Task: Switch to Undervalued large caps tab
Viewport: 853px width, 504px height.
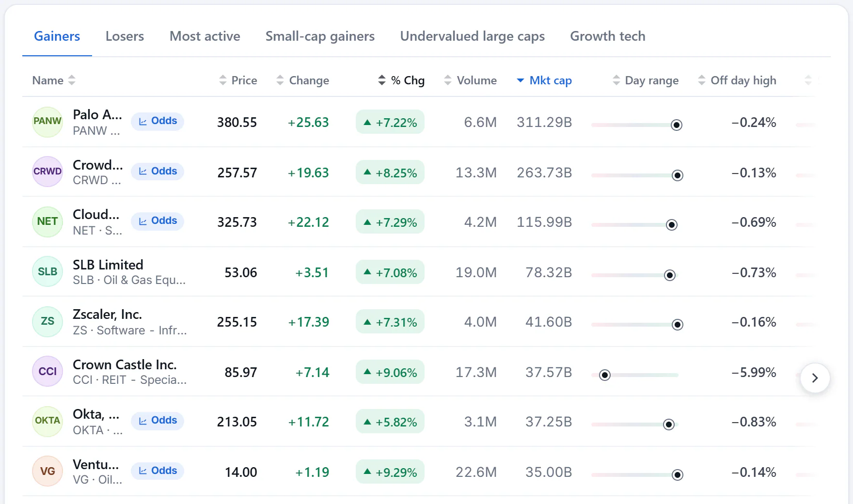Action: click(473, 36)
